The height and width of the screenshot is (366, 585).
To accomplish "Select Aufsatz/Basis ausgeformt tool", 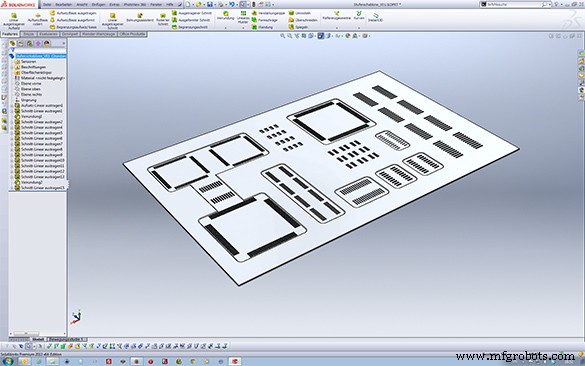I will pyautogui.click(x=73, y=20).
